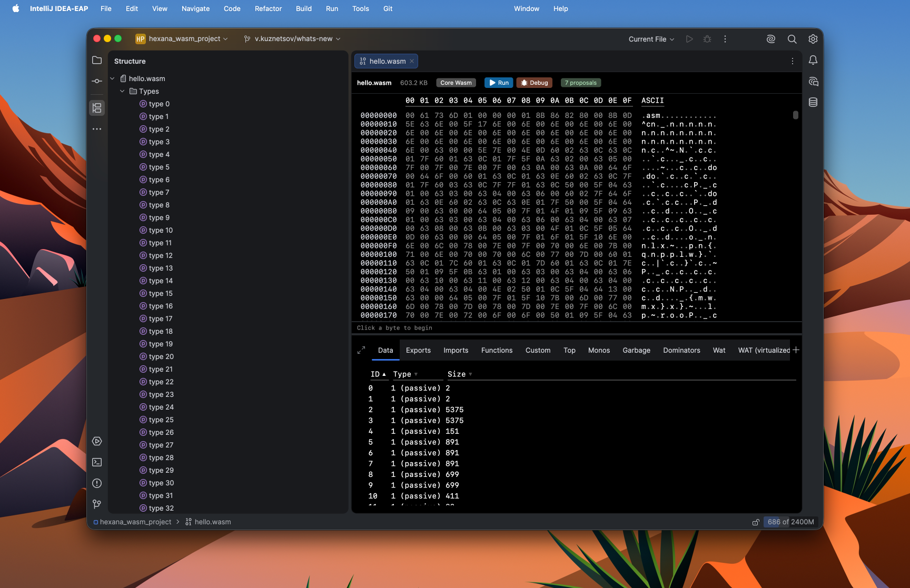Open editor tab options kebab menu
Viewport: 910px width, 588px height.
(793, 61)
